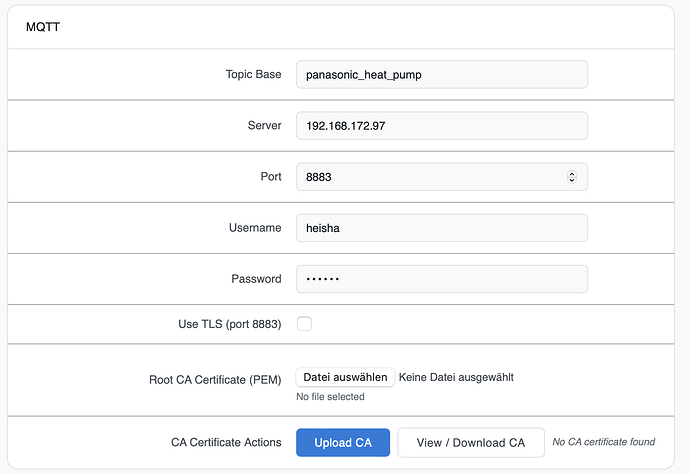Click the Topic Base input field
This screenshot has width=690, height=474.
pyautogui.click(x=442, y=74)
